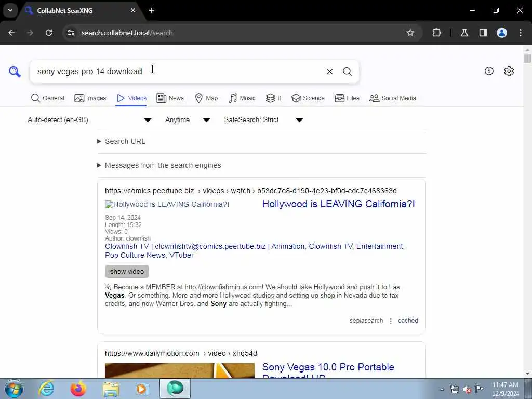
Task: Switch to Music search category
Action: coord(242,98)
